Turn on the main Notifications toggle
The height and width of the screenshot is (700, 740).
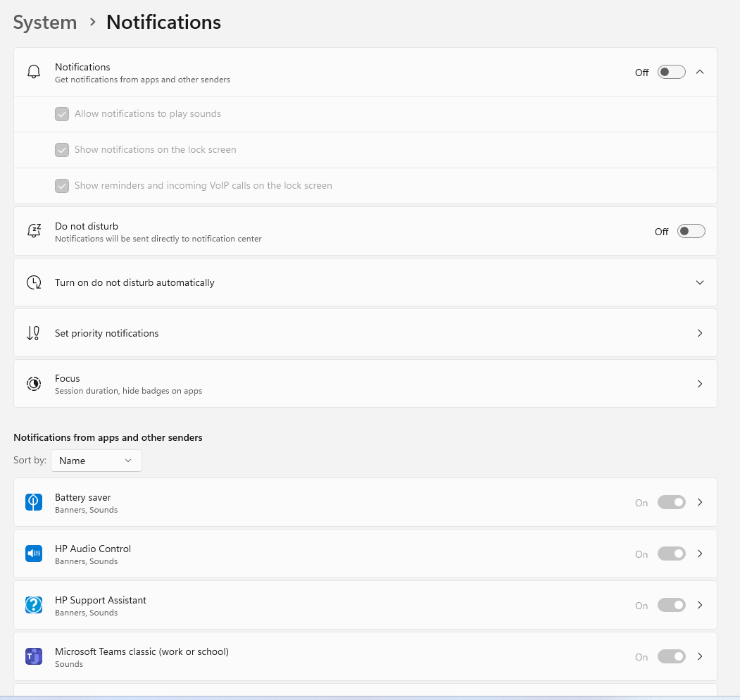coord(671,73)
